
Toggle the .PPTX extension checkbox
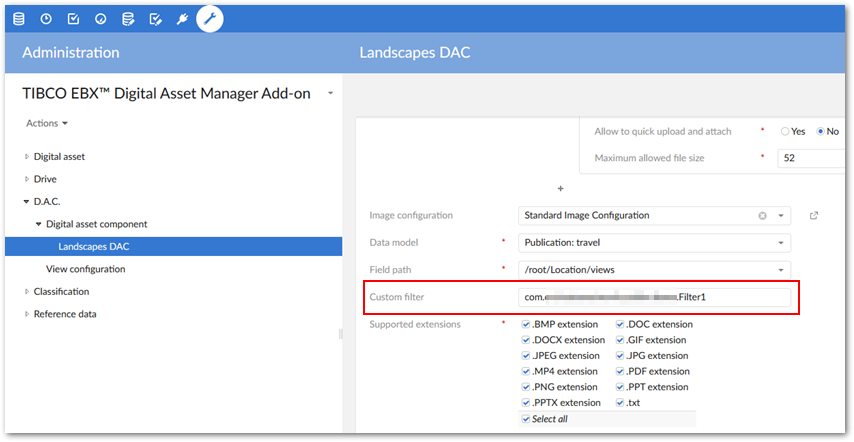pyautogui.click(x=526, y=403)
